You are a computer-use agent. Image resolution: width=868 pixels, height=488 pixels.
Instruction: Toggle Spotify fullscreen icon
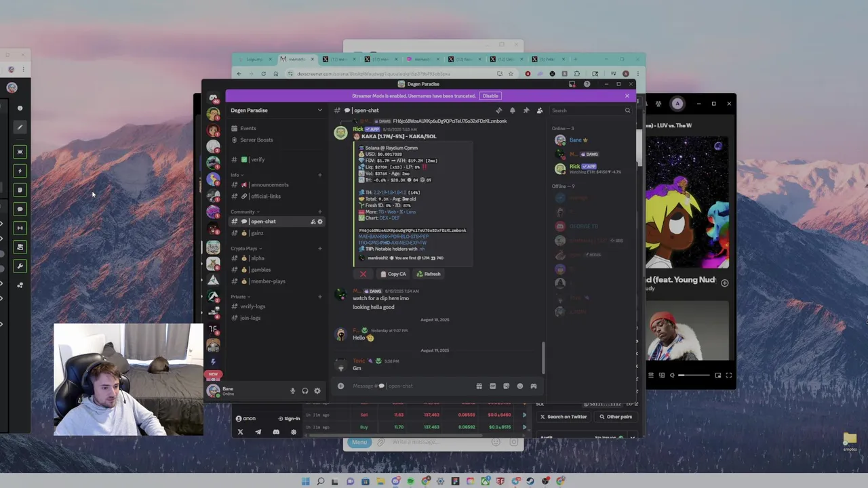[x=729, y=375]
